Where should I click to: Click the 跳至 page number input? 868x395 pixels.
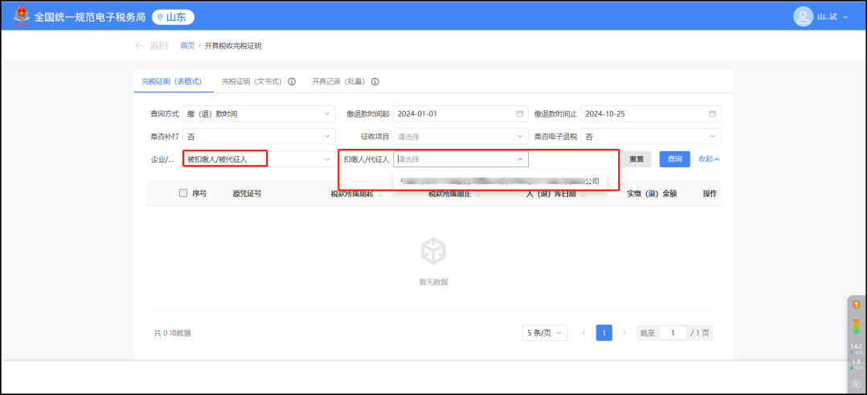[x=673, y=333]
